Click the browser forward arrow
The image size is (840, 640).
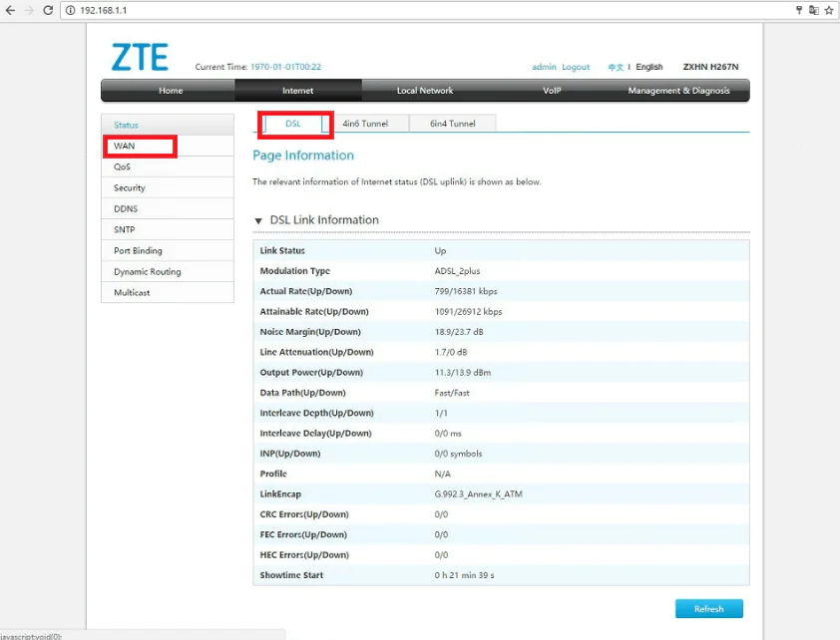click(x=28, y=10)
